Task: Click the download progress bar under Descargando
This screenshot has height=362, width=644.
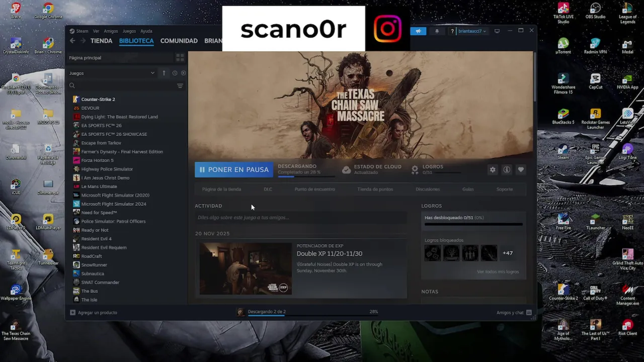Action: click(x=306, y=176)
